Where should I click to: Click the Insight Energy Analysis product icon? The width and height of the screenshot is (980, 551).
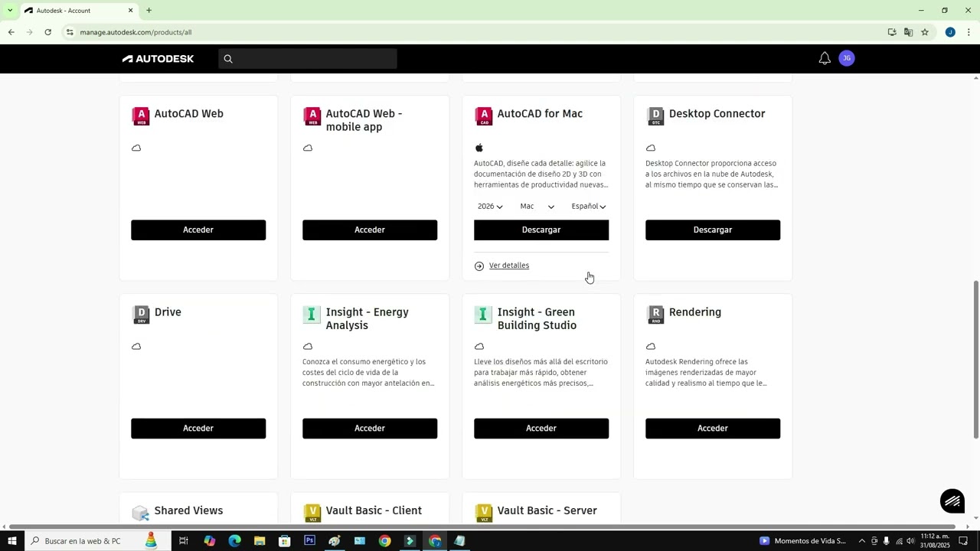point(312,315)
